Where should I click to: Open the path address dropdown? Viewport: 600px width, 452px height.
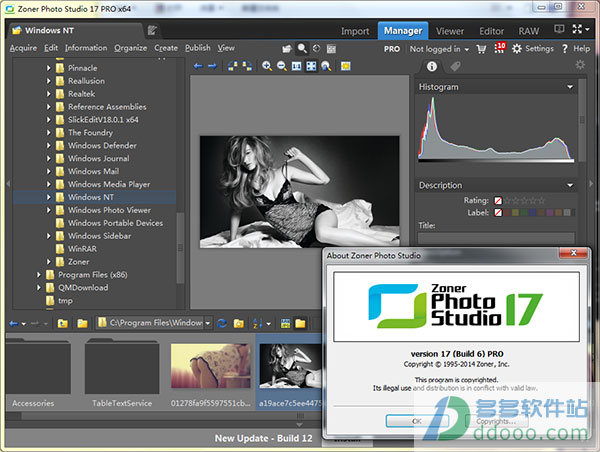click(208, 323)
